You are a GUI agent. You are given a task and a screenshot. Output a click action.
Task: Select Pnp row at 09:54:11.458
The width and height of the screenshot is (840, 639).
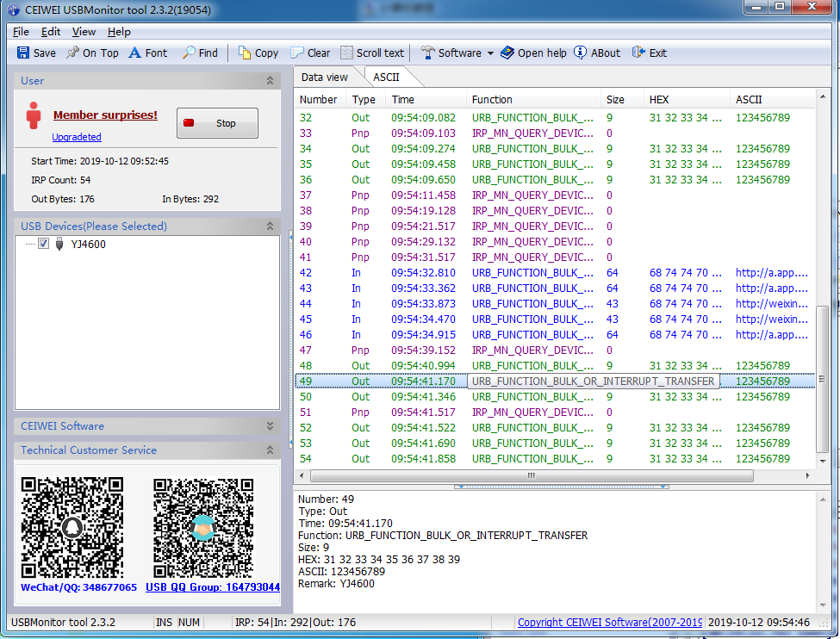(x=555, y=195)
